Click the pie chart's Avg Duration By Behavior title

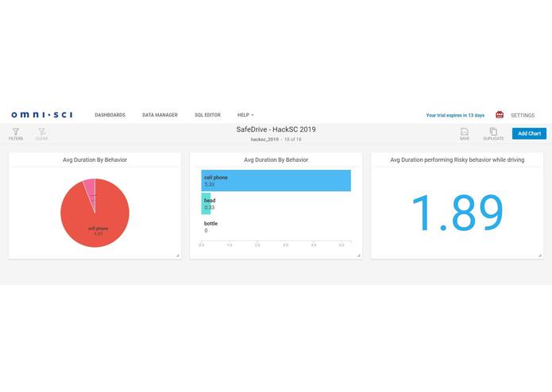[95, 160]
